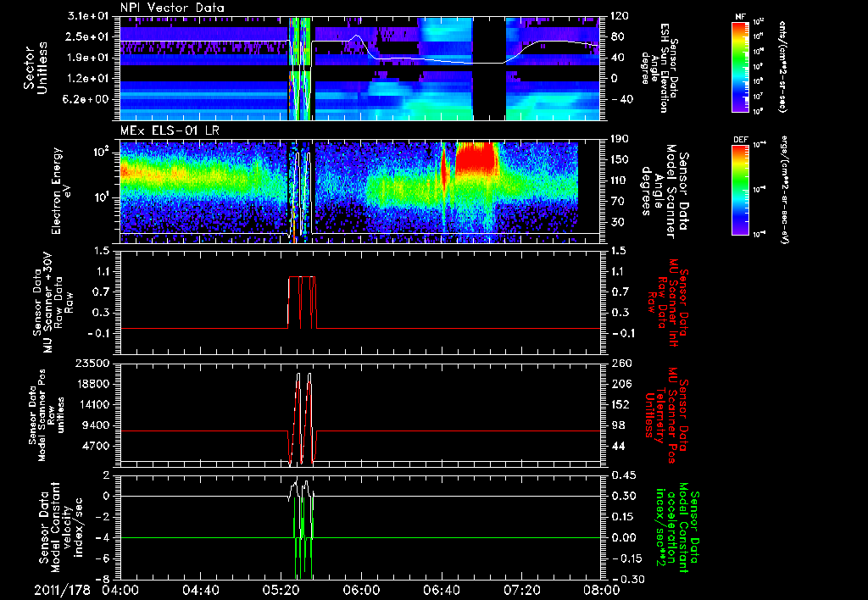Click the 0.45 acceleration axis value
868x600 pixels.
point(623,475)
